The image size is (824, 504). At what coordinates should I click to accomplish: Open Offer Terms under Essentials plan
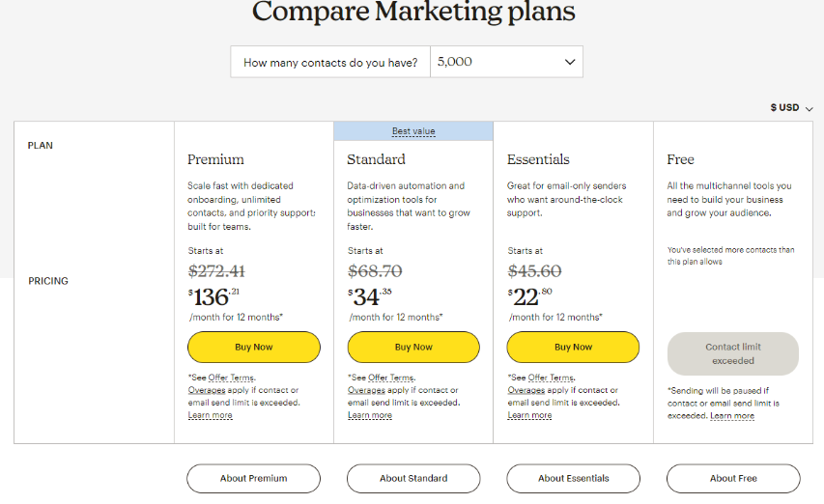tap(551, 378)
